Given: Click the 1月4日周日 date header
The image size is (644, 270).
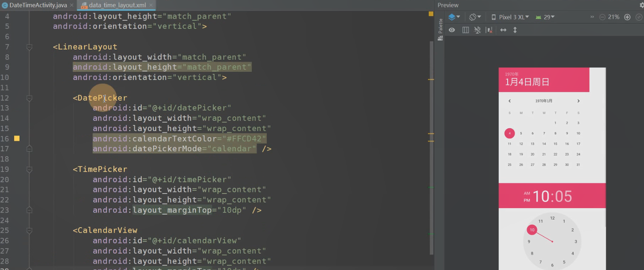Looking at the screenshot, I should [527, 82].
